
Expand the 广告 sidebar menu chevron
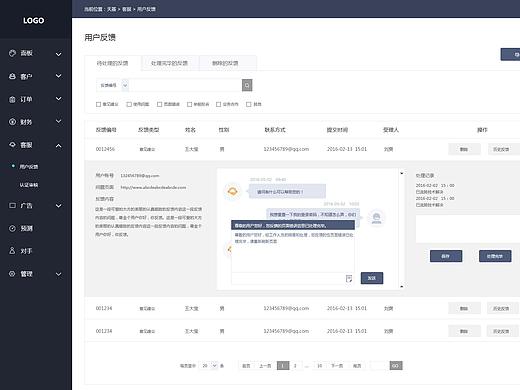[x=58, y=206]
